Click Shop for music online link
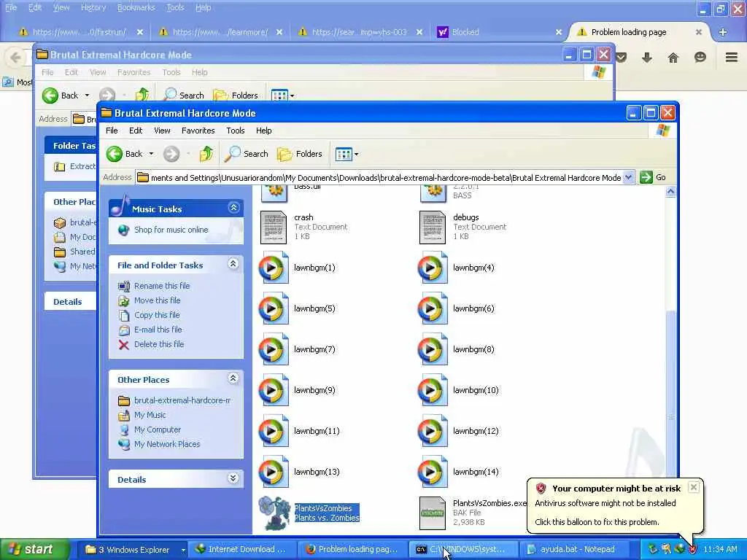 coord(171,230)
